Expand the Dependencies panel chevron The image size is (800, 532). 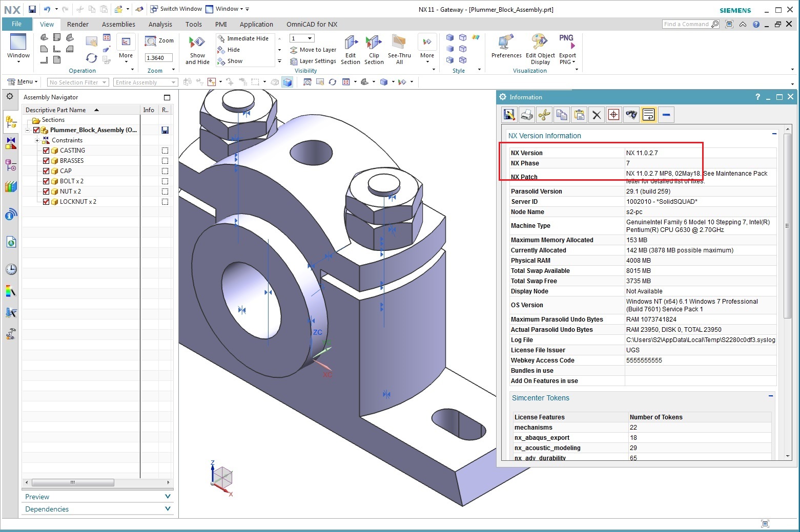click(168, 509)
